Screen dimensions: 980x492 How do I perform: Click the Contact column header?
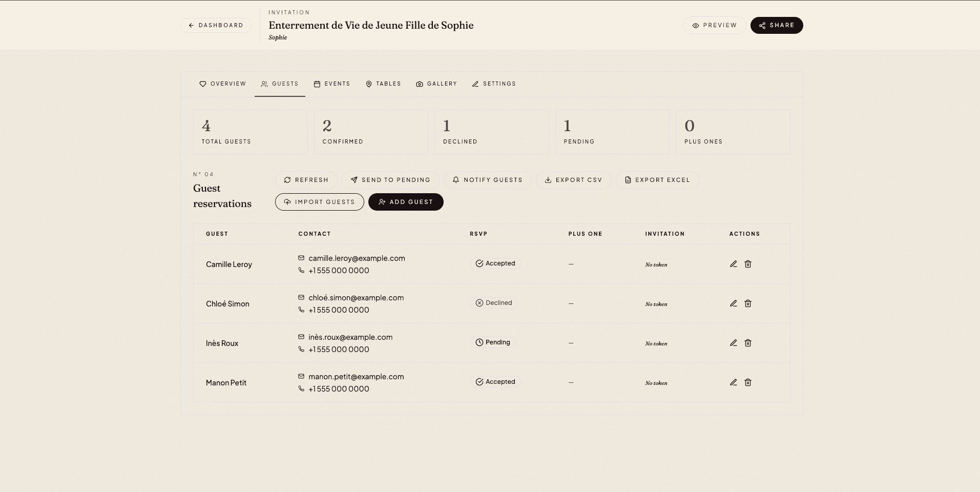[x=315, y=234]
